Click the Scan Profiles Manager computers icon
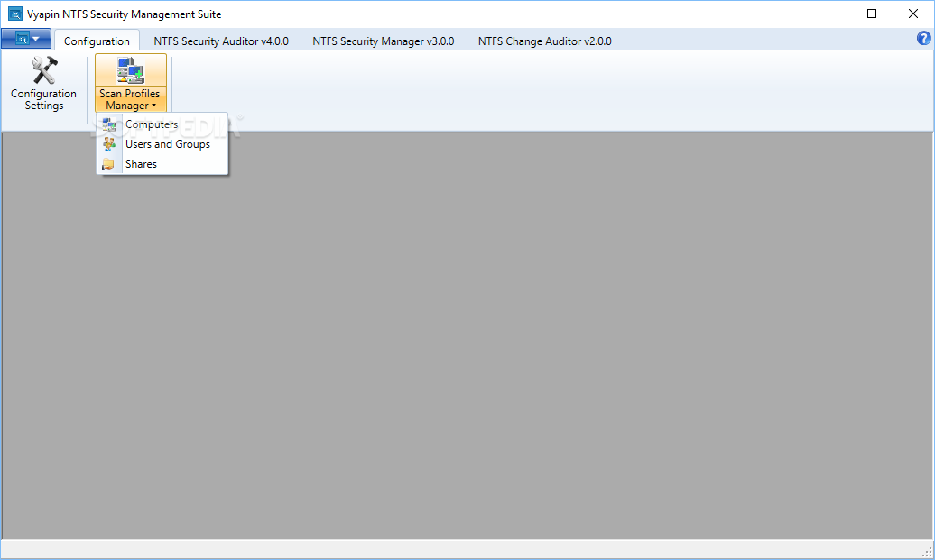This screenshot has width=935, height=560. click(x=131, y=70)
